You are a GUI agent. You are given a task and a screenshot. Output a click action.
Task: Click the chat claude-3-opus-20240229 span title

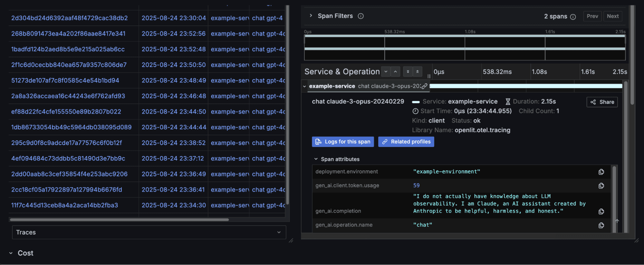tap(358, 102)
